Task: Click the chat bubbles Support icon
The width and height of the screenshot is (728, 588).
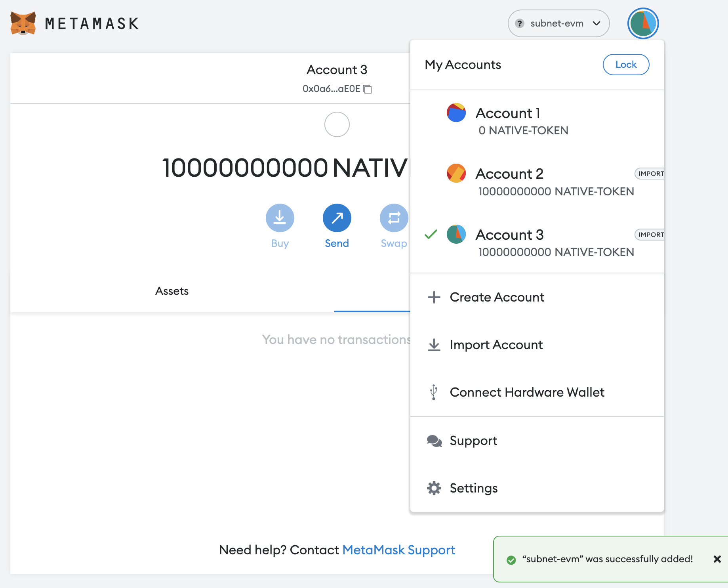Action: [x=435, y=441]
